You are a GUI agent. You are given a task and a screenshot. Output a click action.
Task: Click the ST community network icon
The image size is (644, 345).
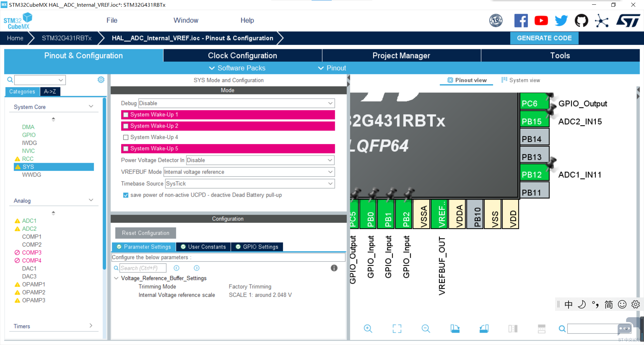click(x=602, y=21)
